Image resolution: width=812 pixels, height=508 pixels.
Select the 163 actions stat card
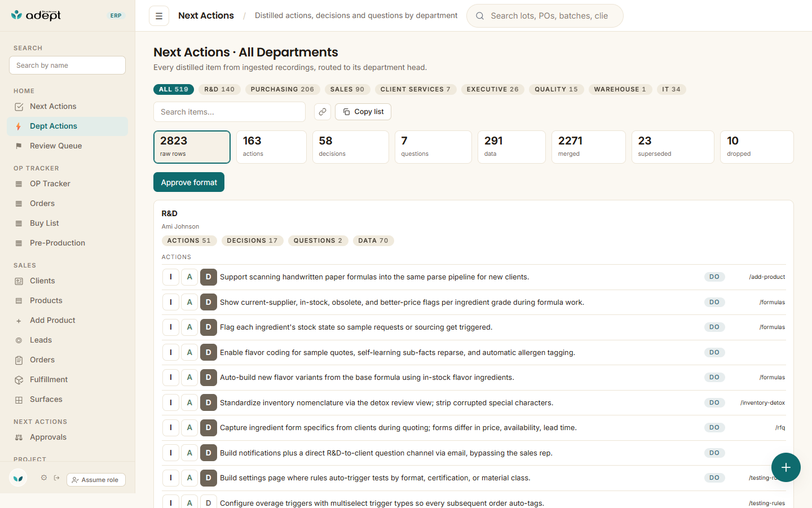coord(271,147)
